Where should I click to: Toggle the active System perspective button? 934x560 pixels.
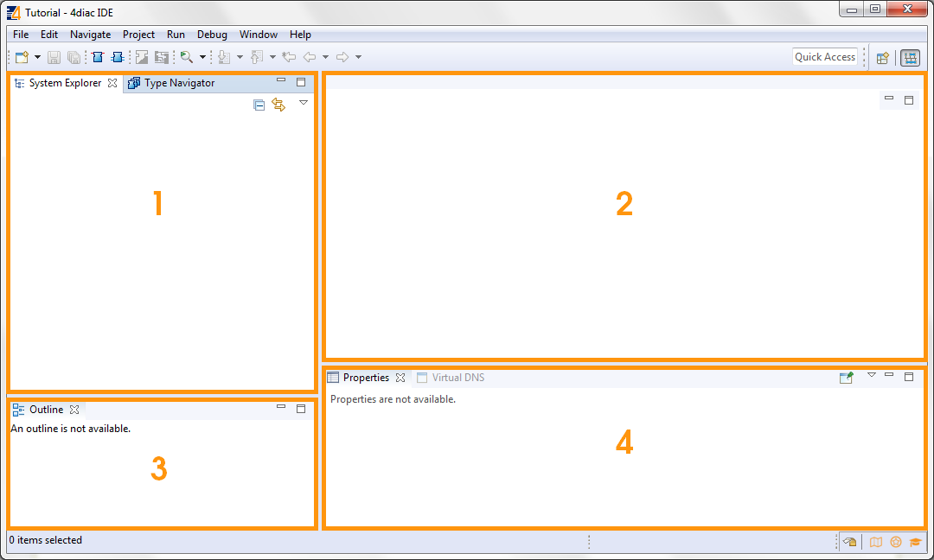(910, 58)
